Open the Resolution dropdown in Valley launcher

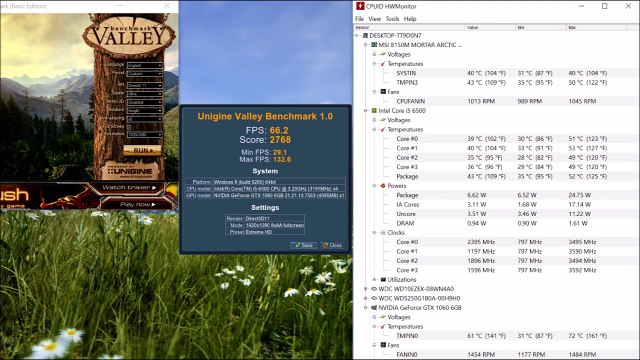click(144, 134)
